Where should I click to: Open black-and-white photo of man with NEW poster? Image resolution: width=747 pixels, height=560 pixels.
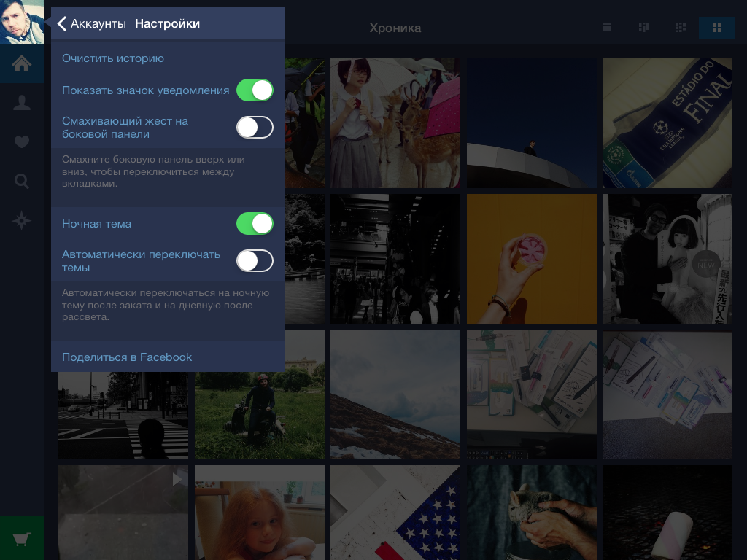point(667,259)
